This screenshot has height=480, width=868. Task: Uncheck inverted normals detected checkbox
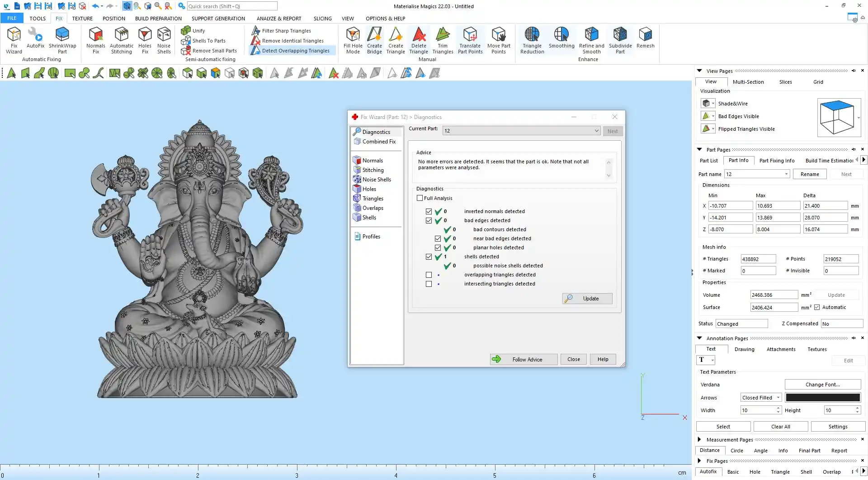tap(429, 211)
